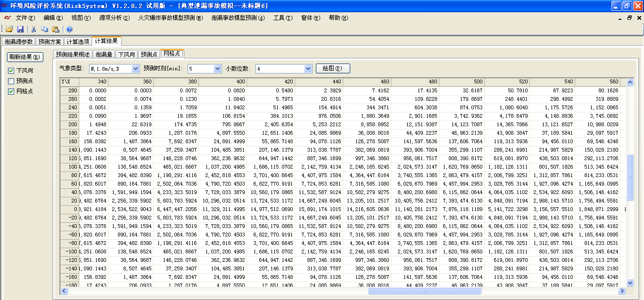Click the Help question mark icon

coord(69,29)
